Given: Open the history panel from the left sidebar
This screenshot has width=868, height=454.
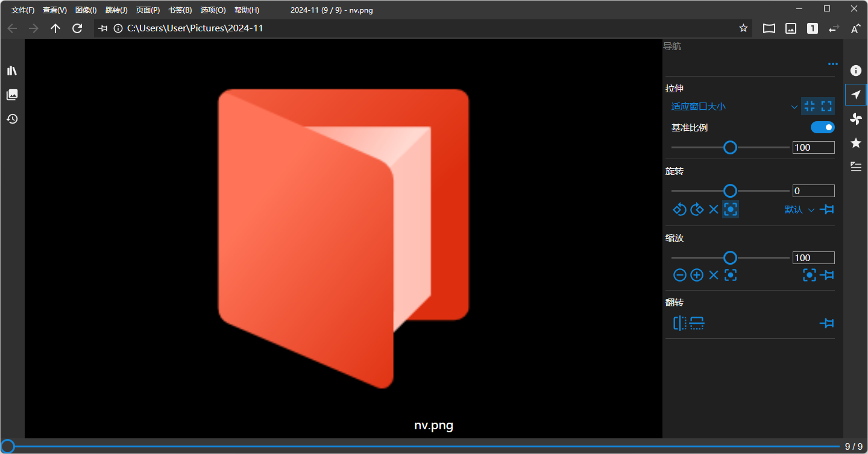Looking at the screenshot, I should click(x=12, y=119).
